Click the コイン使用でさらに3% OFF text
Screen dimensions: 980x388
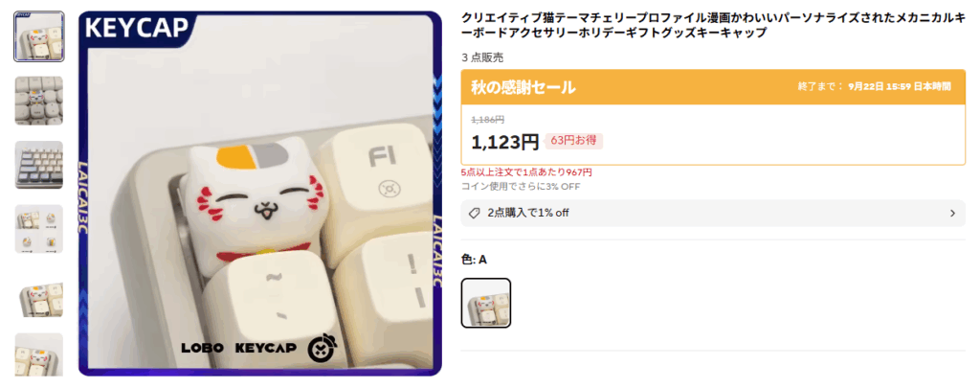tap(521, 187)
